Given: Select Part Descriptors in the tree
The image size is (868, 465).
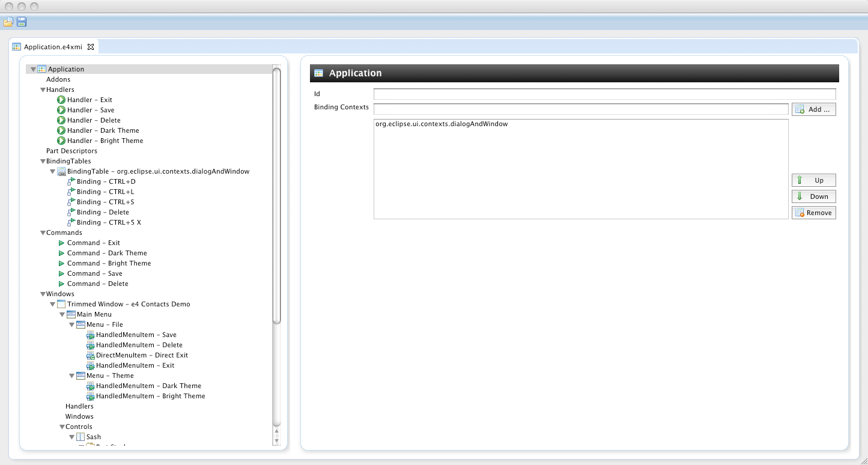Looking at the screenshot, I should pos(71,151).
